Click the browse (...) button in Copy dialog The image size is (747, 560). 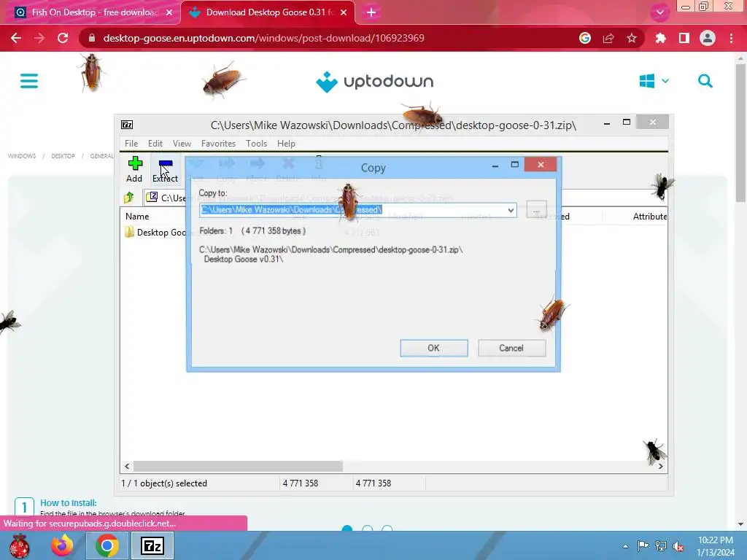pyautogui.click(x=536, y=209)
